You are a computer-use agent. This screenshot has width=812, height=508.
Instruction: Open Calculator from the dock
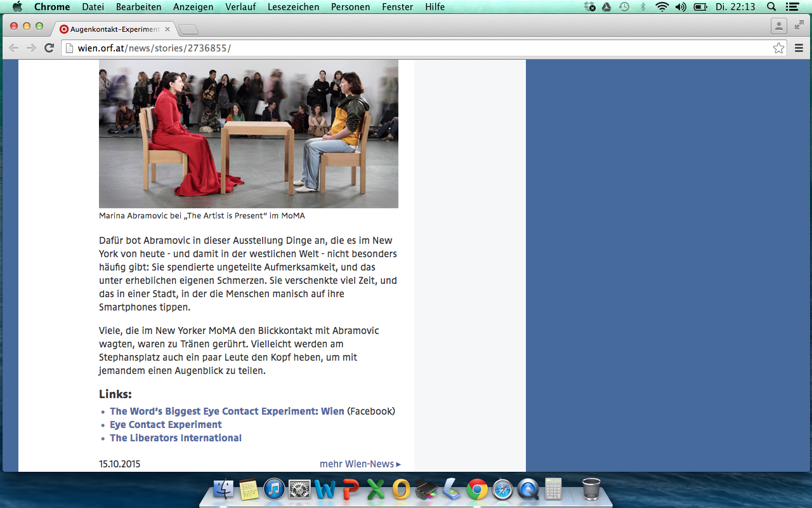[x=553, y=490]
